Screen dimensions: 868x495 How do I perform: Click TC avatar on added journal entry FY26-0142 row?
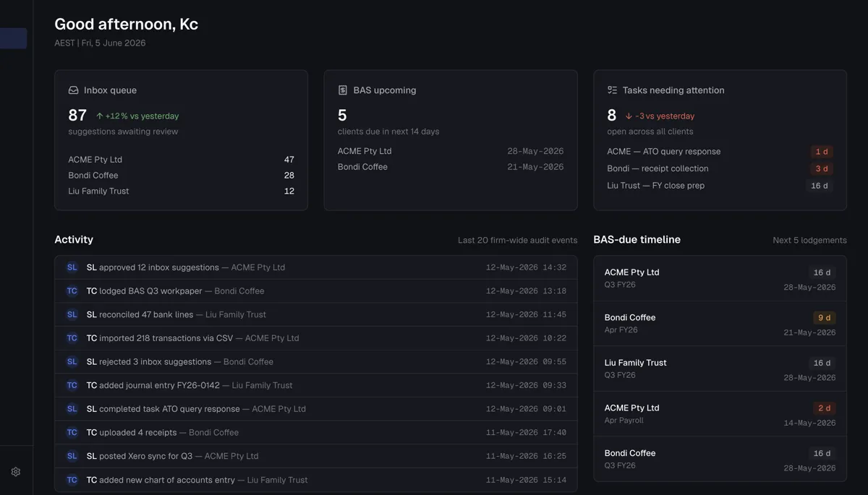(x=72, y=385)
